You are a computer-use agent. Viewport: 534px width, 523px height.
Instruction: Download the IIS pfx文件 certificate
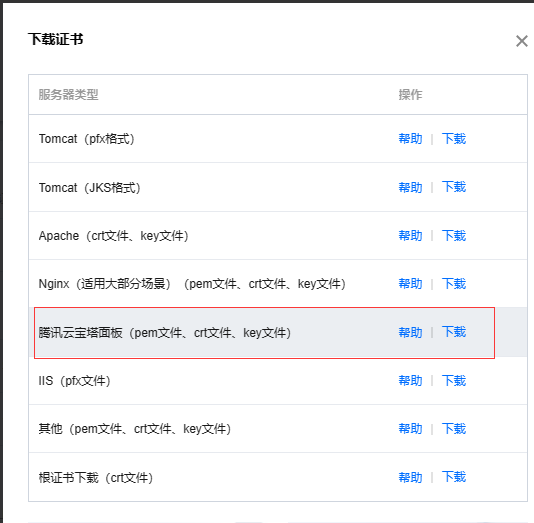[454, 381]
